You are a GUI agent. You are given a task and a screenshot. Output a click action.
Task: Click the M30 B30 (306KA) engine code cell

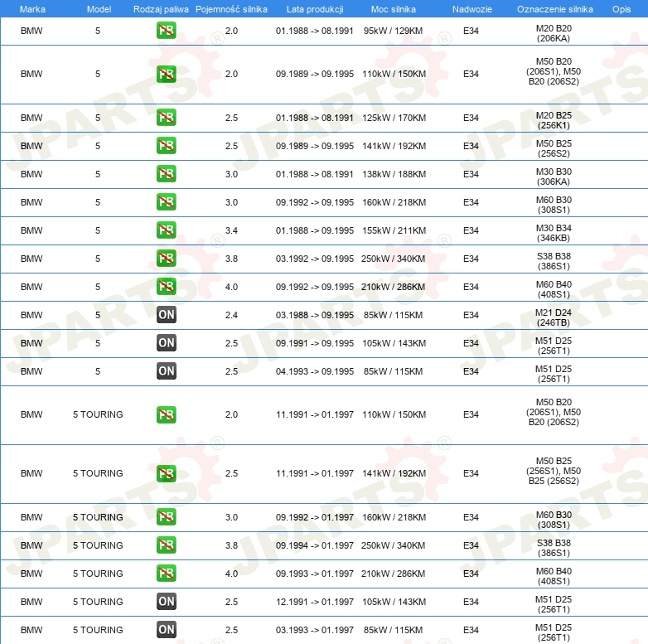click(554, 174)
